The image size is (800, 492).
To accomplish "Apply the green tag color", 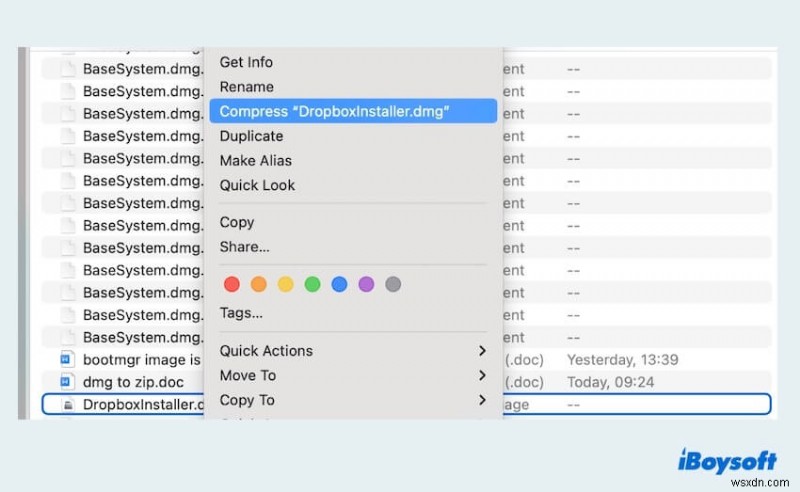I will tap(312, 284).
